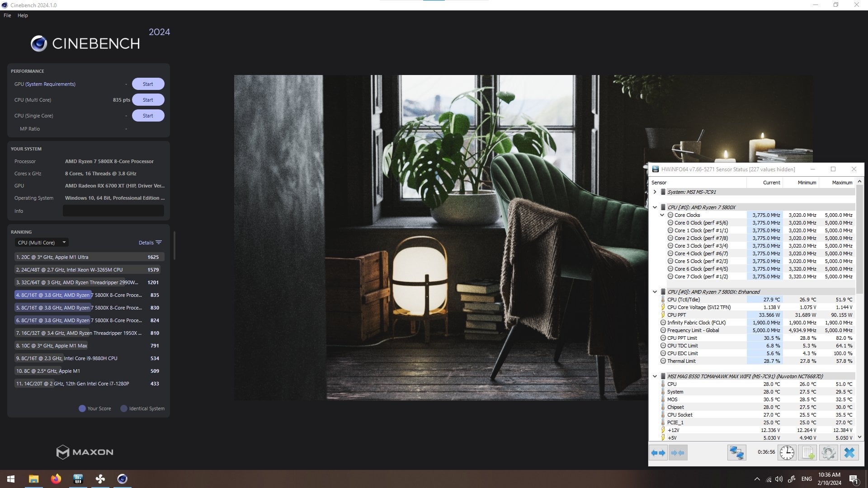Open the File menu in Cinebench
The width and height of the screenshot is (868, 488).
(x=7, y=15)
